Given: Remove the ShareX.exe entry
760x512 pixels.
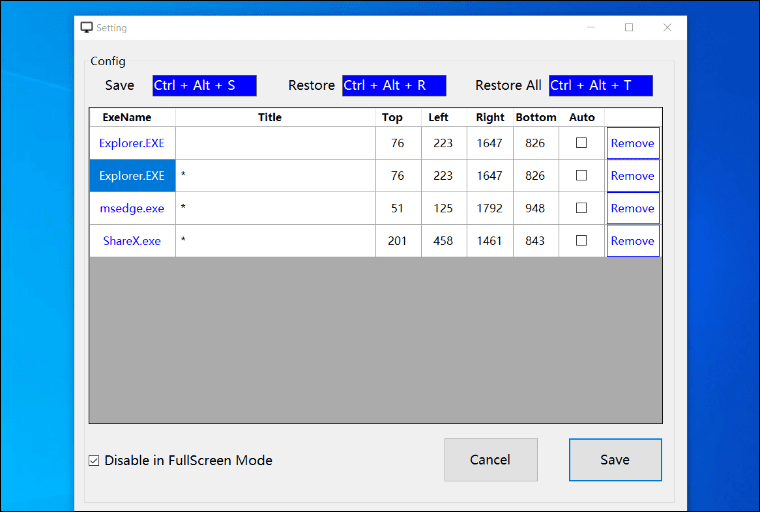Looking at the screenshot, I should (x=633, y=240).
